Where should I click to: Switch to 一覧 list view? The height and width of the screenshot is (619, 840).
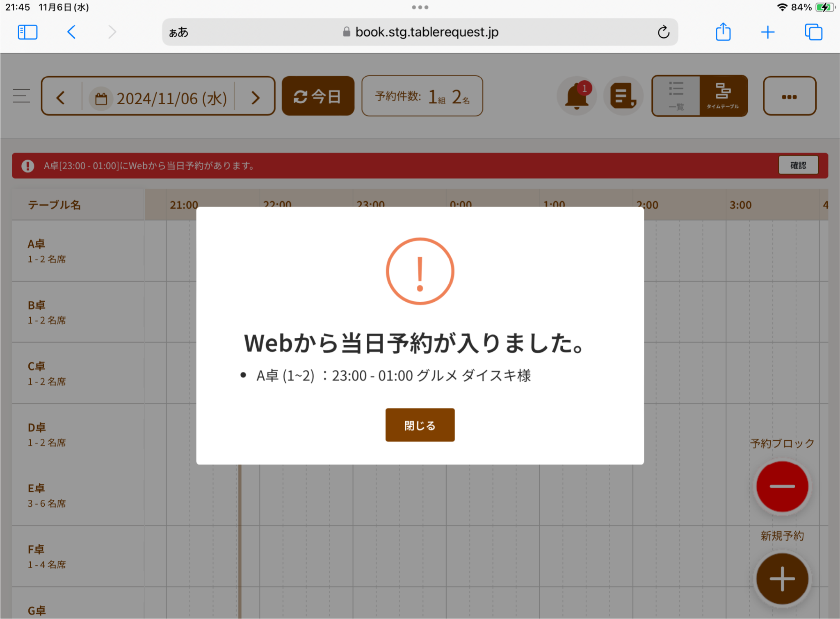pyautogui.click(x=676, y=96)
